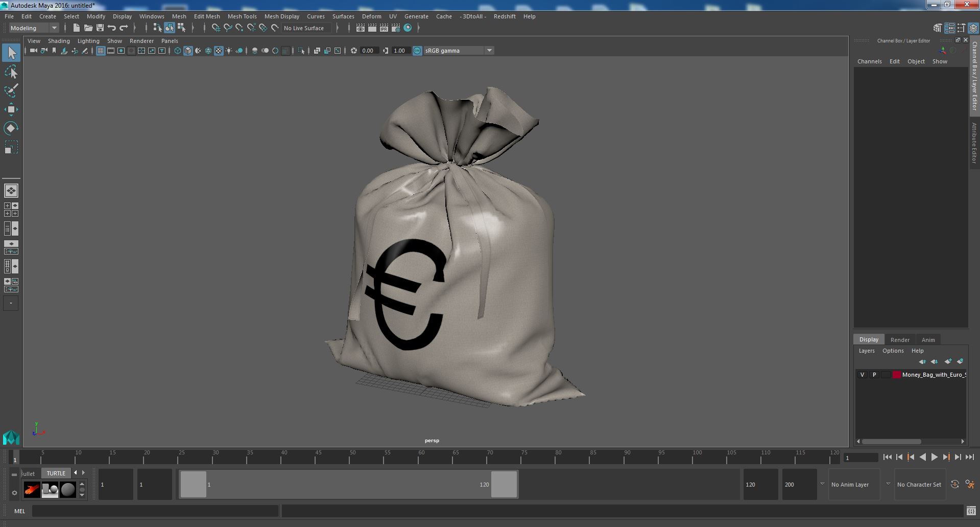Open a scene with folder icon
The height and width of the screenshot is (527, 980).
[x=88, y=28]
